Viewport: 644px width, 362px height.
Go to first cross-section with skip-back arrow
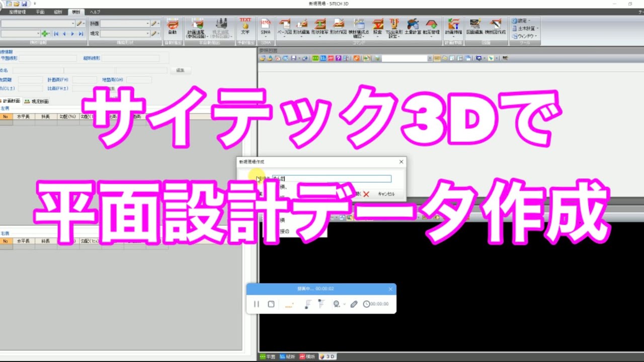(x=56, y=34)
